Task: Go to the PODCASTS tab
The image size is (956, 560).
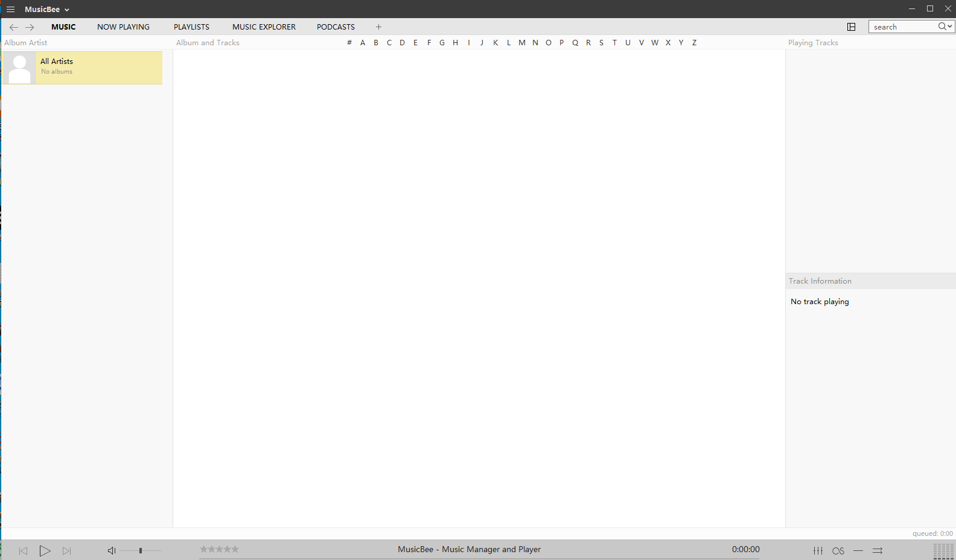Action: tap(336, 27)
